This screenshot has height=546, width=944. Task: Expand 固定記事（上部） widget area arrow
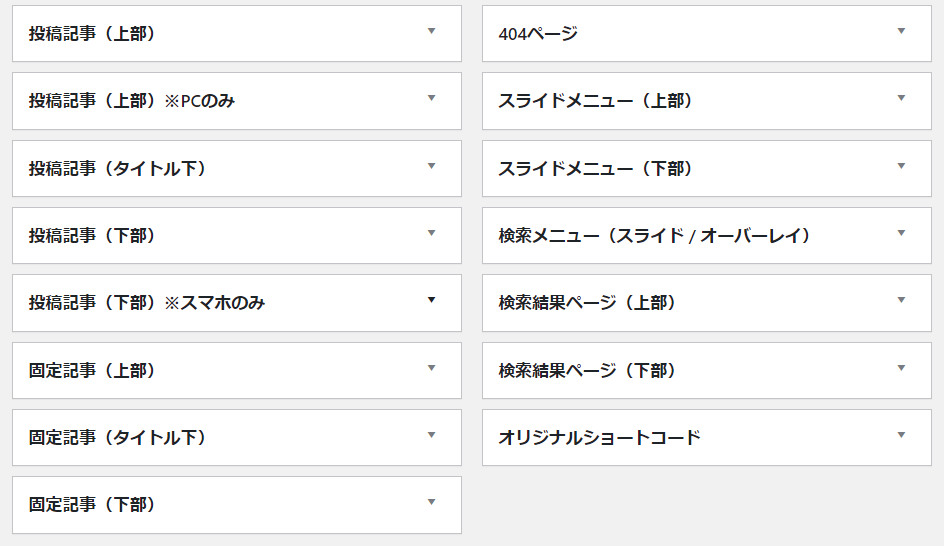click(x=431, y=367)
